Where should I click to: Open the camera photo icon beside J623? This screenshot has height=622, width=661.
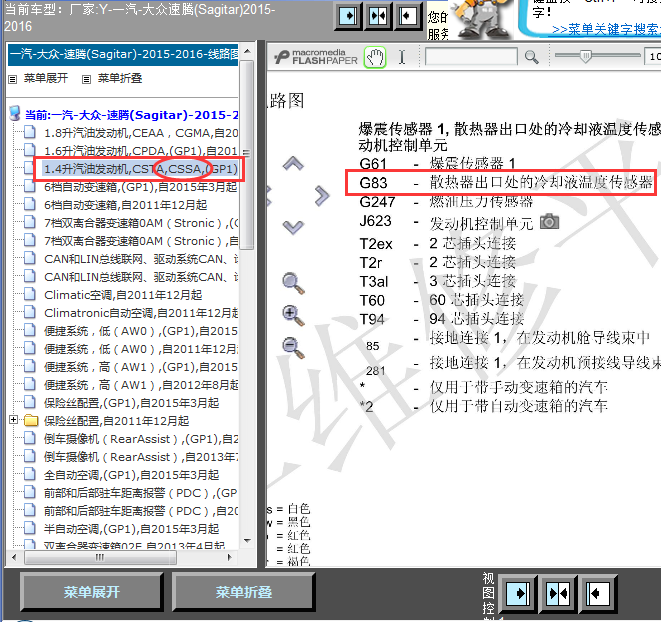[549, 221]
